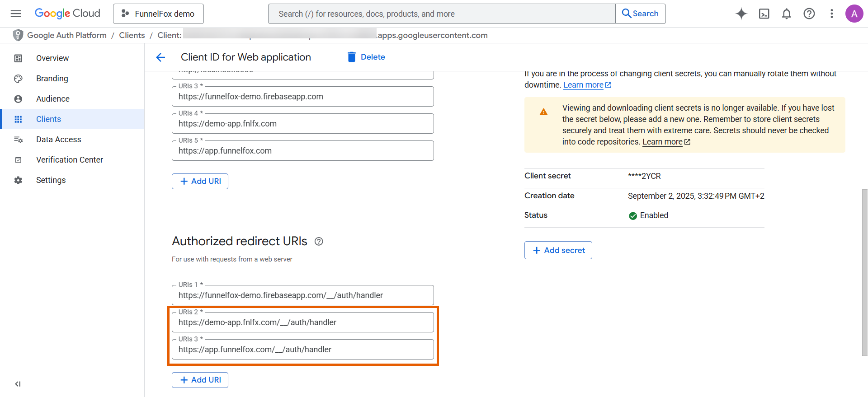Click the Delete client button
Screen dimensions: 868x397
tap(366, 57)
